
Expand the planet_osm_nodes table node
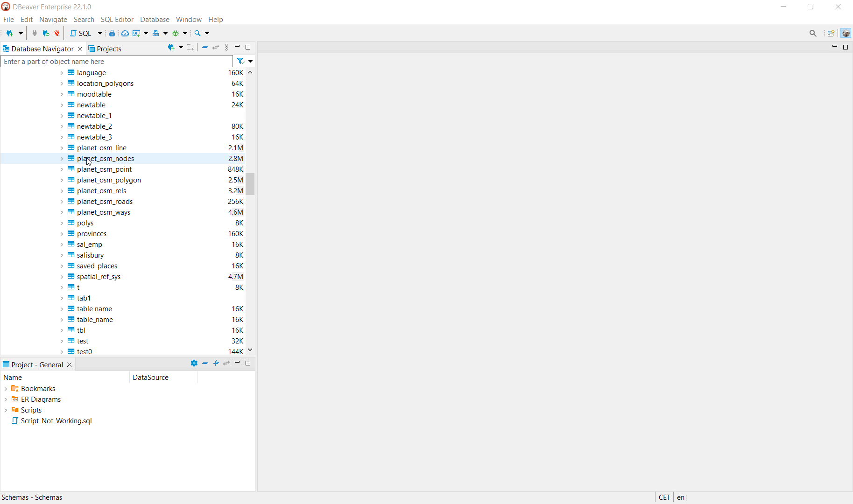point(62,159)
